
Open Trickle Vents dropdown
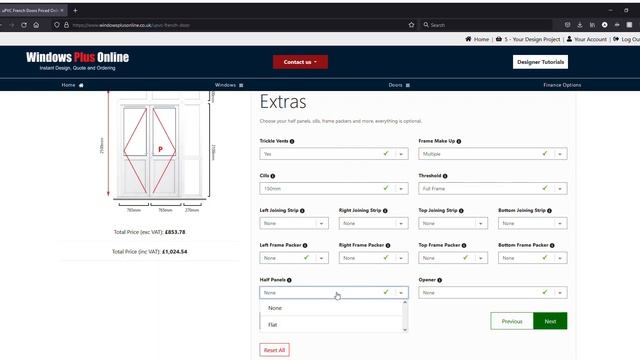(333, 154)
